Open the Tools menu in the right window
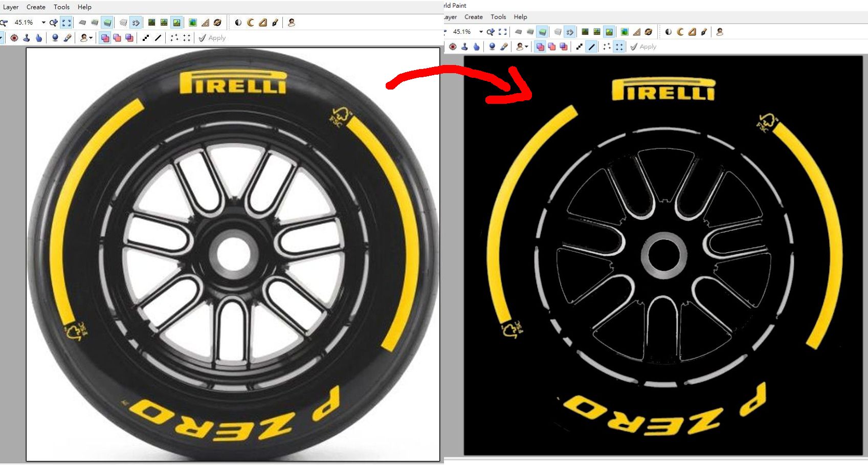868x465 pixels. [498, 17]
